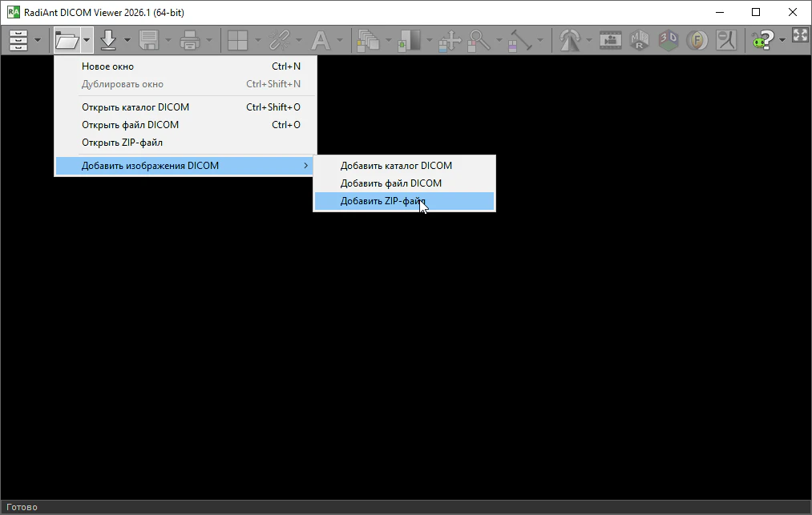Select the length measurement tool
The image size is (812, 515).
[520, 40]
